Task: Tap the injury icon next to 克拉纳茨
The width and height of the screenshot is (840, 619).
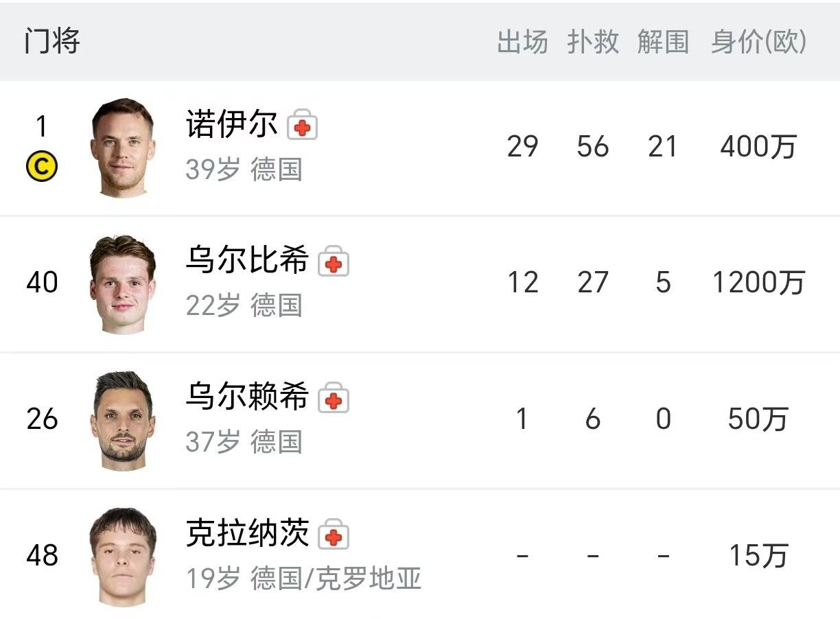Action: point(334,536)
